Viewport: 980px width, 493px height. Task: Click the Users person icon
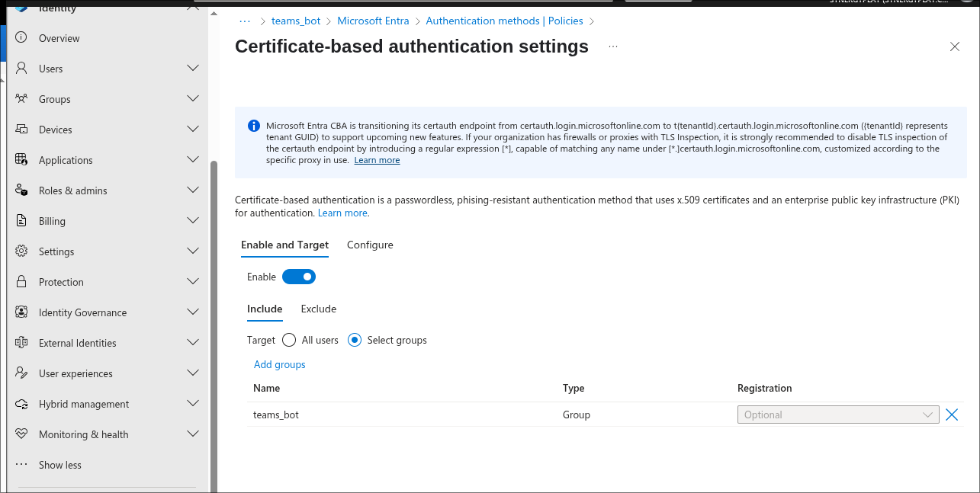(x=21, y=69)
